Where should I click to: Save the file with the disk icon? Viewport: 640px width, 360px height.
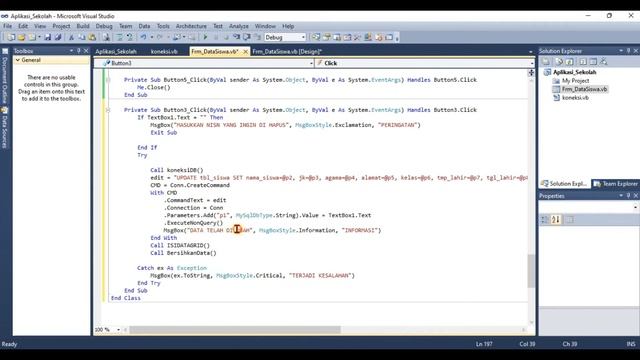click(47, 37)
